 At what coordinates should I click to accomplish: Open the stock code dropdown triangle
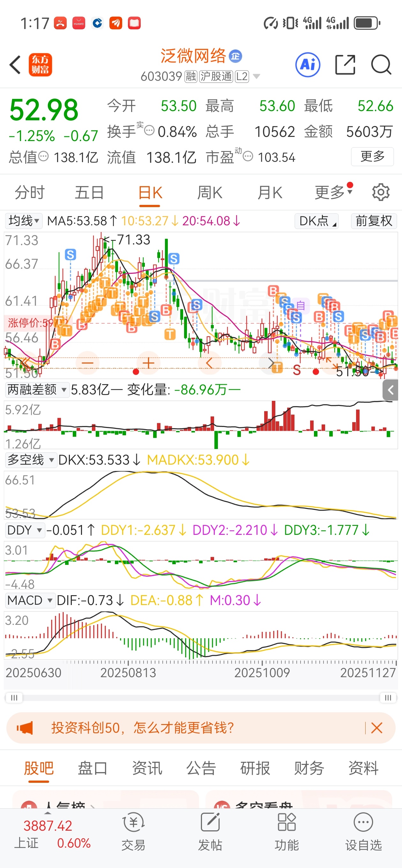(x=257, y=77)
